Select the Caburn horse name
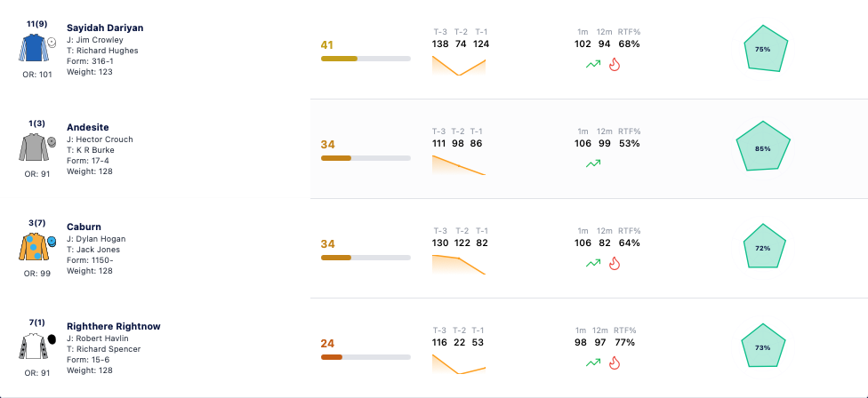Viewport: 868px width, 398px height. click(84, 227)
